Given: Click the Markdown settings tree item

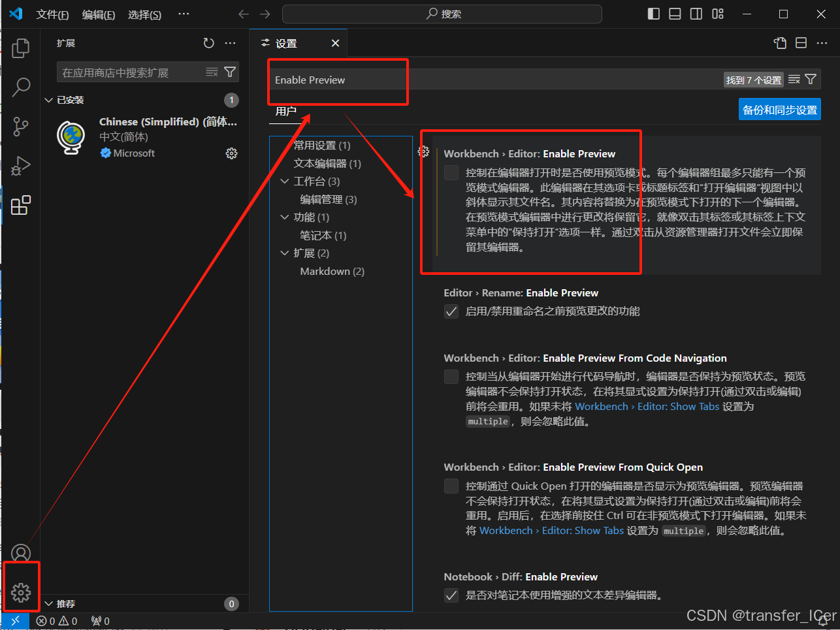Looking at the screenshot, I should click(332, 271).
